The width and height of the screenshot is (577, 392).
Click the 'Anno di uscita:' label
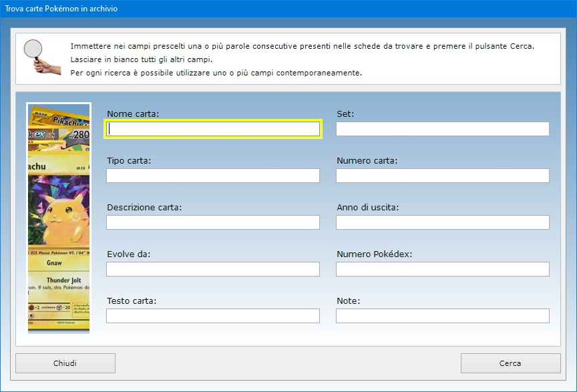click(x=367, y=208)
